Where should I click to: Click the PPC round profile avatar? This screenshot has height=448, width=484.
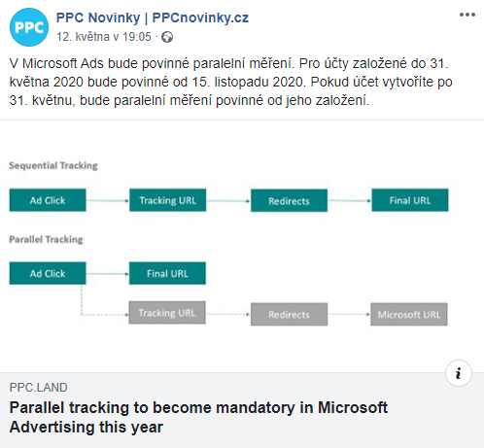(x=29, y=27)
